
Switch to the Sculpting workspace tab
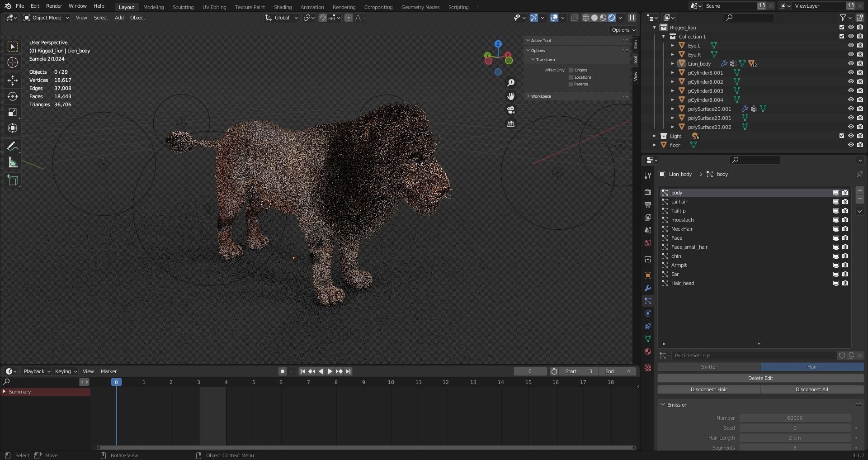click(x=183, y=7)
